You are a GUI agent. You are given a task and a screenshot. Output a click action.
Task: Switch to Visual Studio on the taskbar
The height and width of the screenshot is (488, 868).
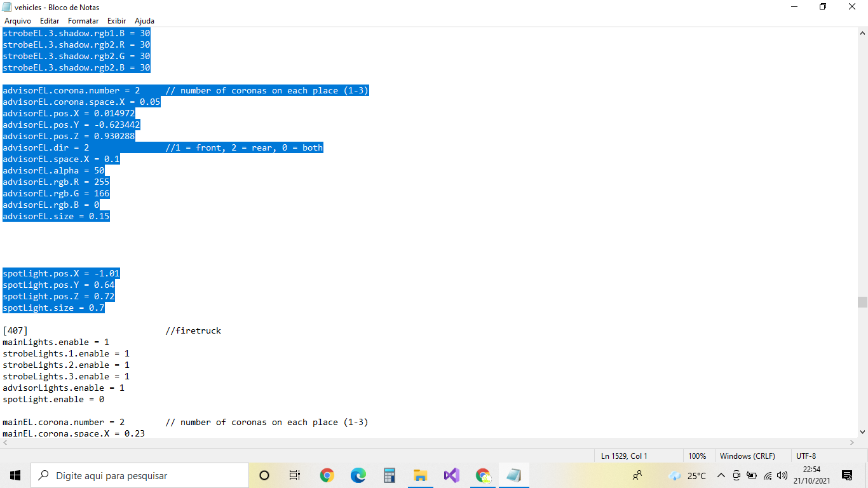tap(451, 475)
